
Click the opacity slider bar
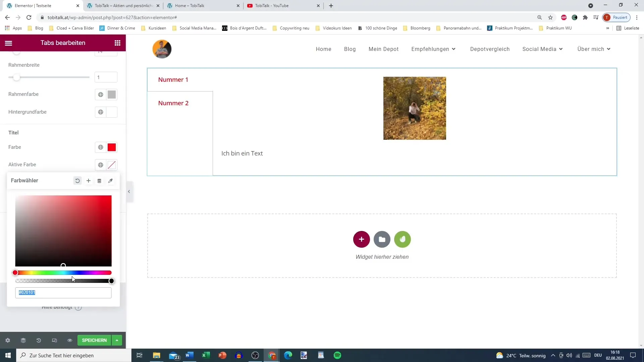point(63,281)
